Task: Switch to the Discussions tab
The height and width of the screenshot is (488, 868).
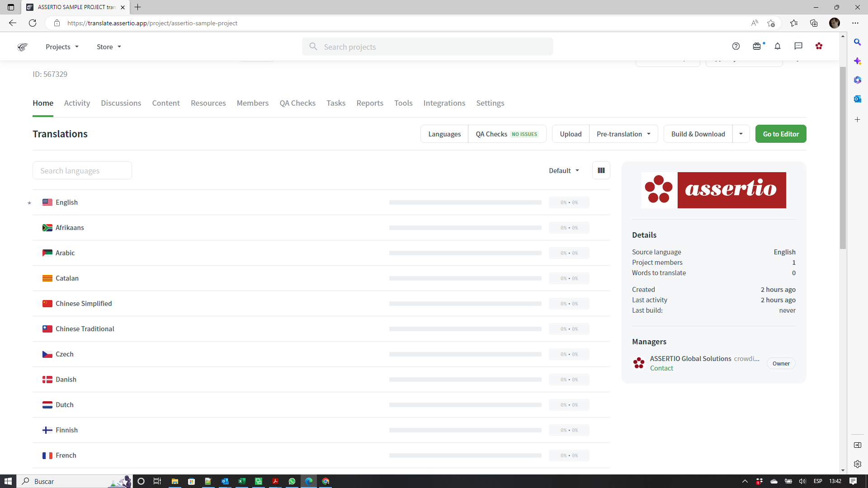Action: (x=121, y=103)
